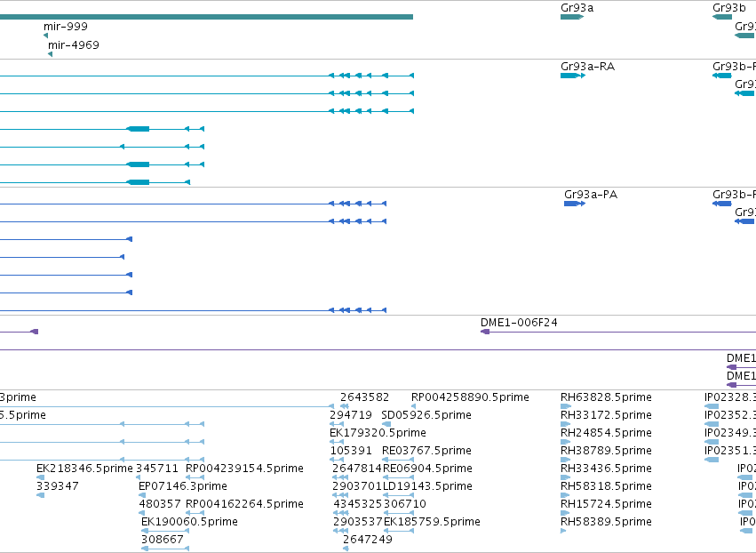The image size is (756, 553).
Task: Select the LD19143.5prime label
Action: [427, 486]
